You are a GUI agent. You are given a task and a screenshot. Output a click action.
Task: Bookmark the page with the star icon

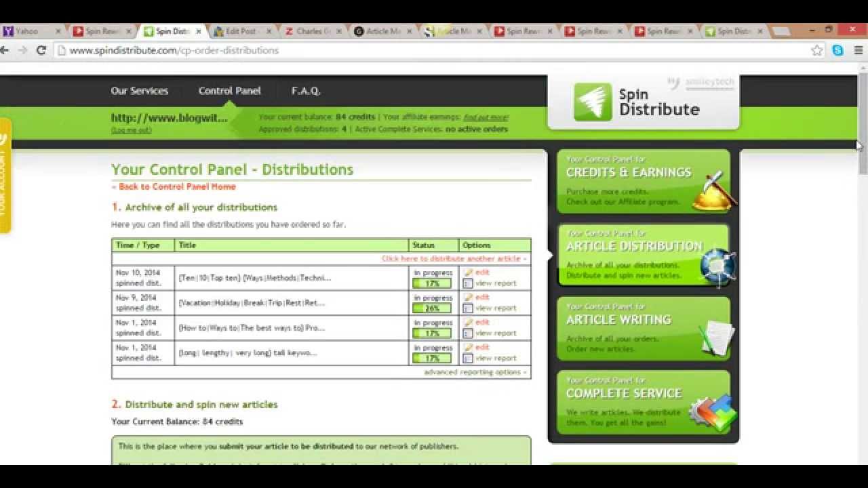(x=817, y=50)
